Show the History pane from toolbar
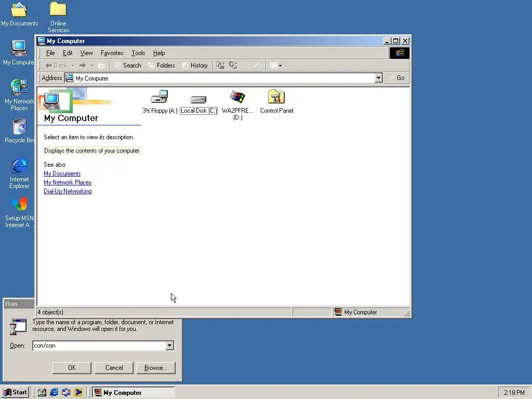 click(x=195, y=65)
